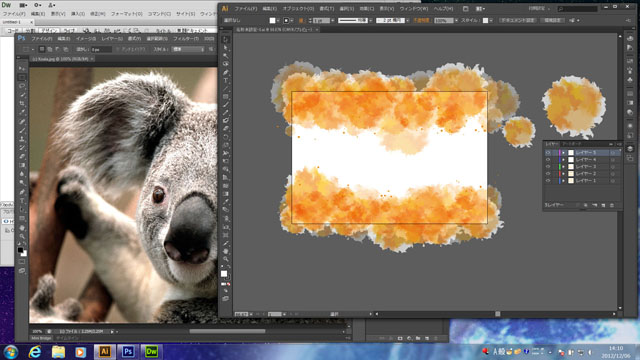Enable Photoshop's Add to Selection mode button
The width and height of the screenshot is (640, 360).
[x=50, y=49]
